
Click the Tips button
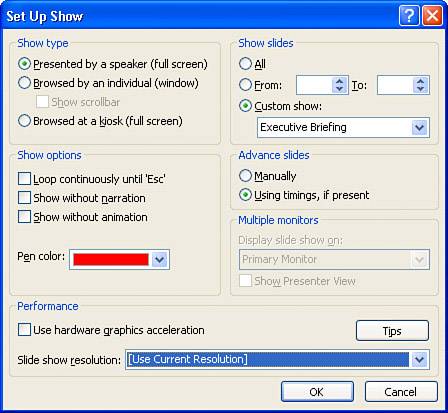[392, 331]
